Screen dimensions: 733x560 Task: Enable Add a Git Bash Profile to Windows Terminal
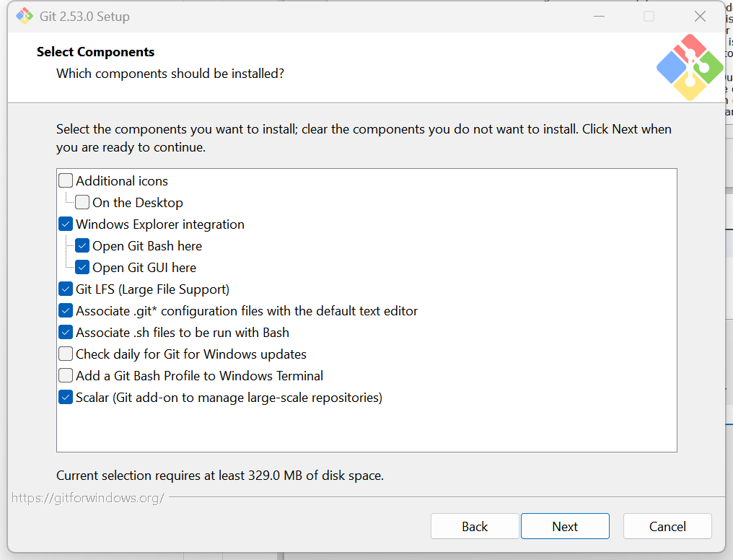point(66,375)
